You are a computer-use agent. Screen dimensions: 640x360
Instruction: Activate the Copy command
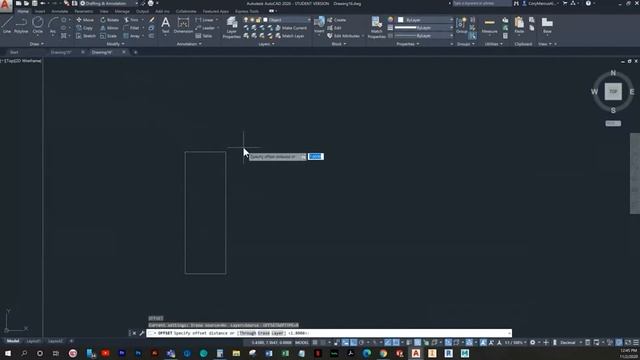pyautogui.click(x=84, y=28)
